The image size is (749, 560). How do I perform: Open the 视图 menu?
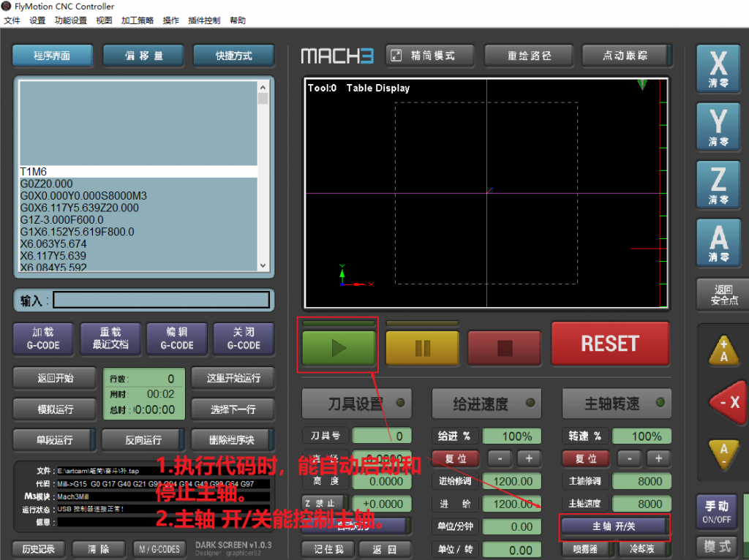point(104,20)
